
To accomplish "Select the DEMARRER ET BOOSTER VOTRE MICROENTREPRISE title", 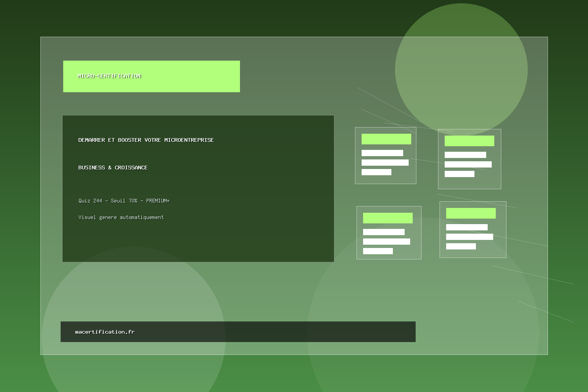I will coord(146,140).
